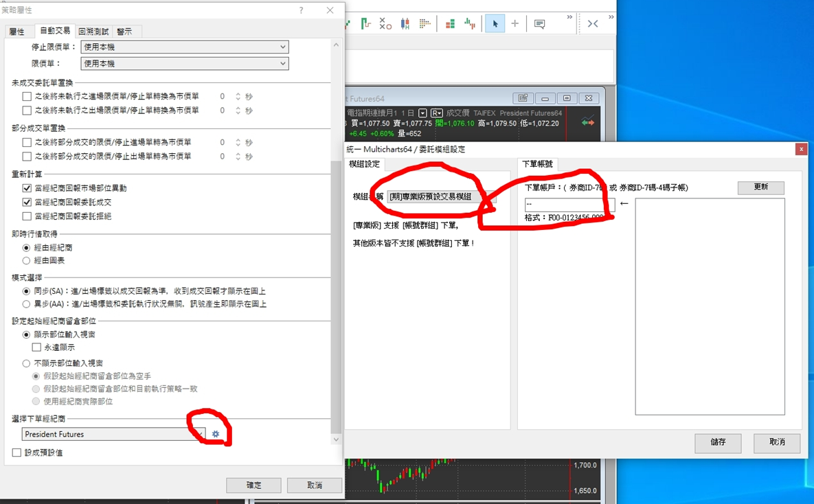Enable converting partially filled entry orders to market
Screen dimensions: 814x504
tap(27, 141)
